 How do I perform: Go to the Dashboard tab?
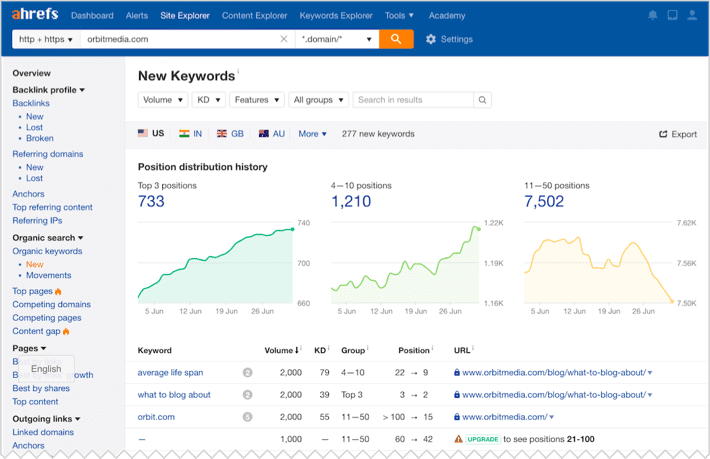tap(92, 15)
